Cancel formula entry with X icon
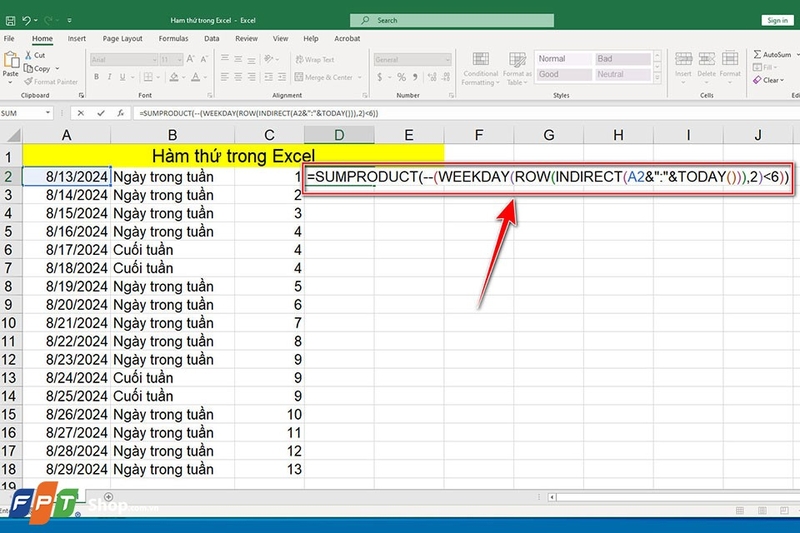This screenshot has width=800, height=533. (x=81, y=113)
